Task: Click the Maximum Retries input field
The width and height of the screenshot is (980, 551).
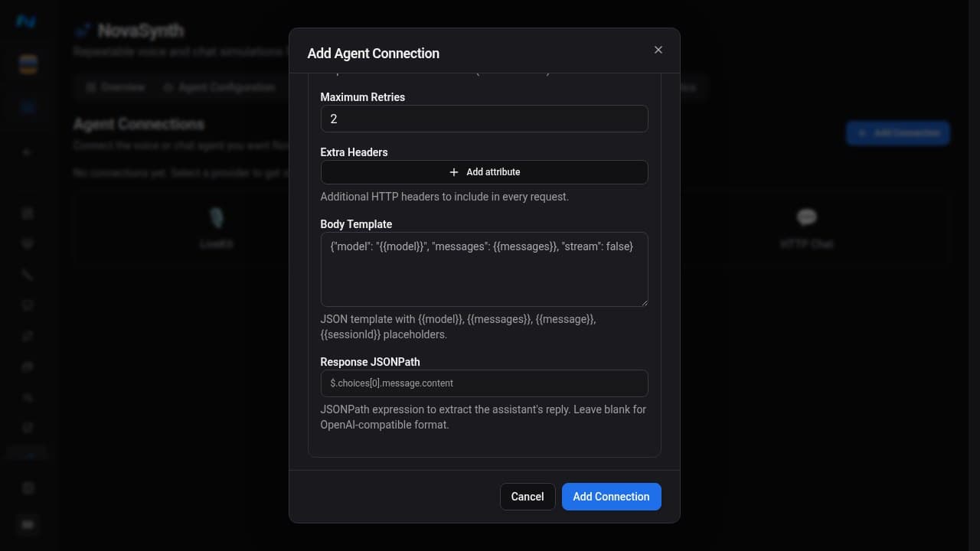Action: 484,119
